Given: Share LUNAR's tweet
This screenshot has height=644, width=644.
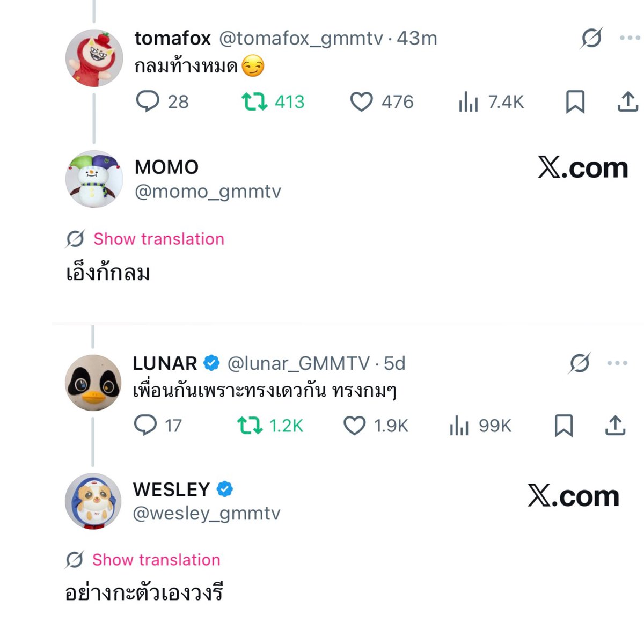Looking at the screenshot, I should click(615, 426).
